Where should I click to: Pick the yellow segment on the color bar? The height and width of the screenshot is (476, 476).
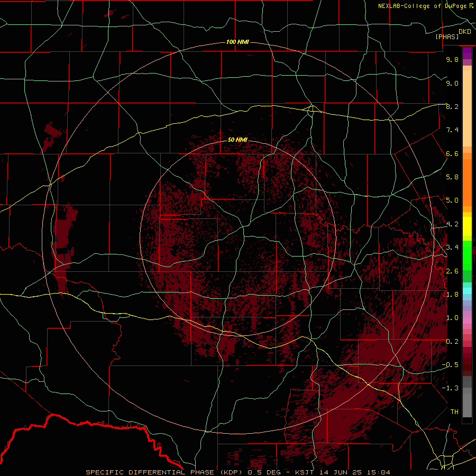click(467, 226)
